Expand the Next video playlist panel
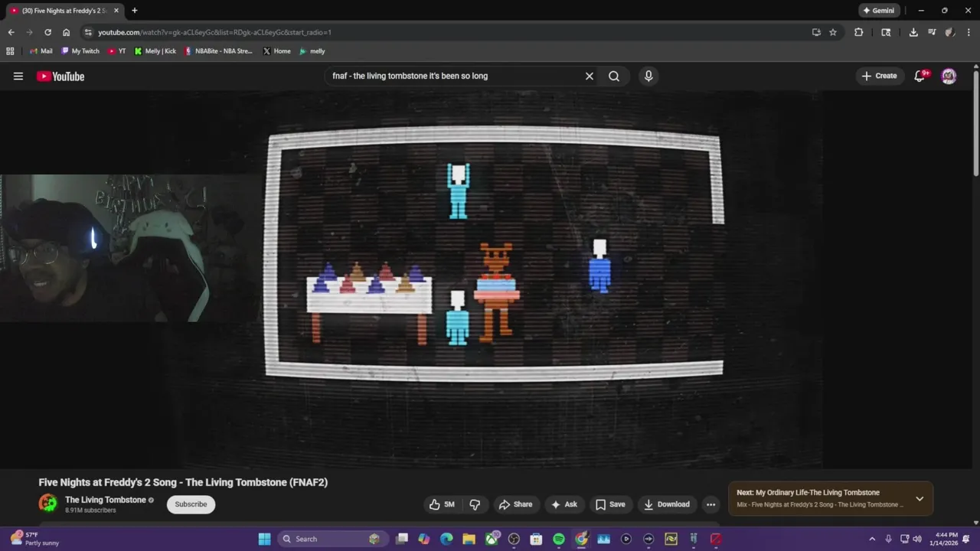Screen dimensions: 980x551 pos(920,499)
